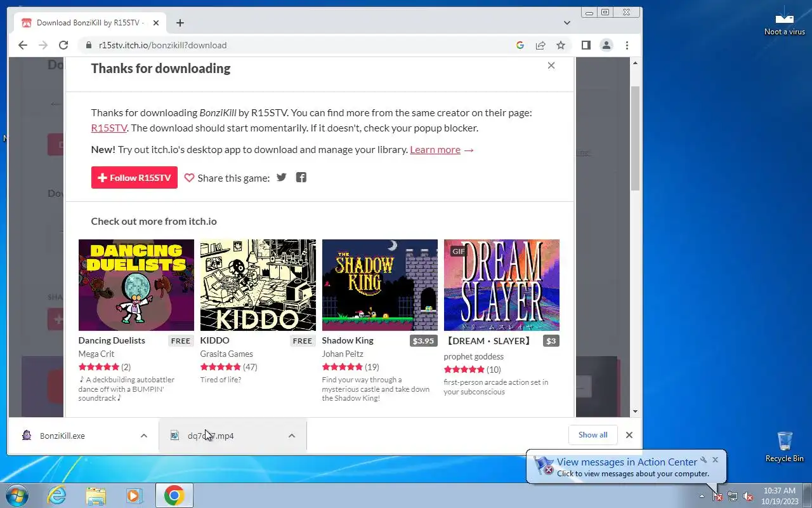Open the Grasita Games author link
Viewport: 812px width, 508px height.
(x=226, y=354)
